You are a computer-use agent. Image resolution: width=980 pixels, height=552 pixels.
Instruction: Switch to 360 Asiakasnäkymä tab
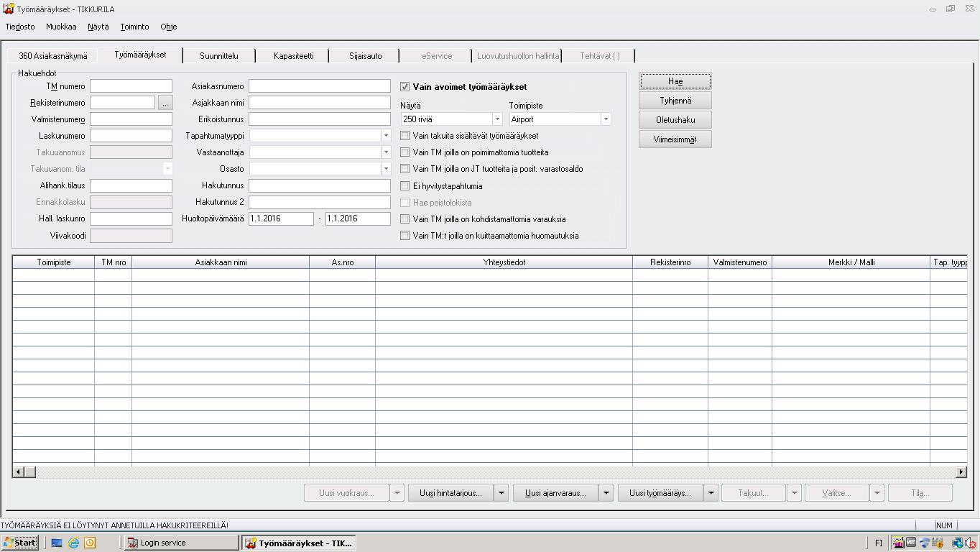[x=52, y=56]
